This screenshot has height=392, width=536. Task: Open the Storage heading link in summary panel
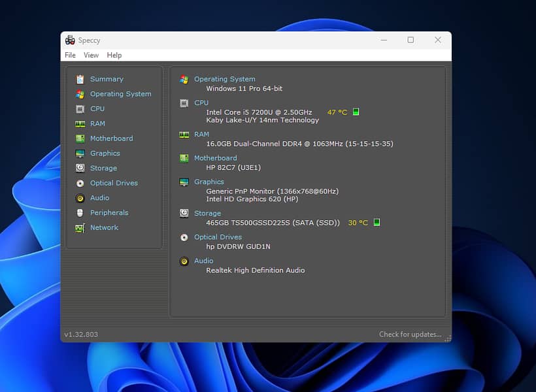207,213
